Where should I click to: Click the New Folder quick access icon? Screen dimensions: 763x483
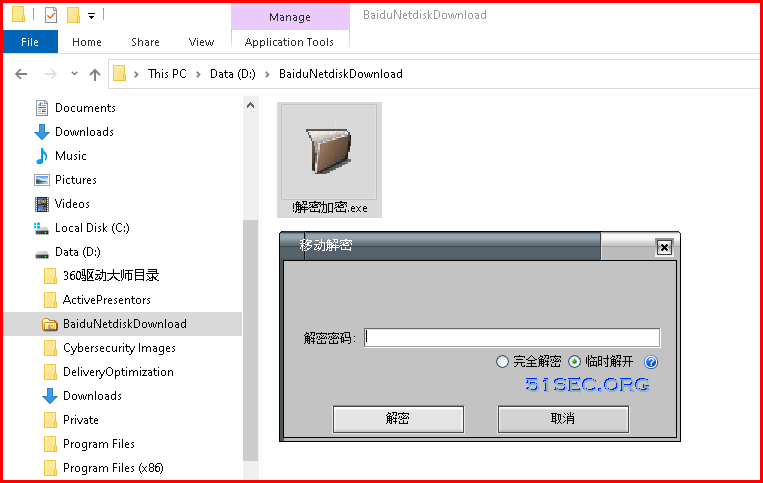click(x=73, y=15)
